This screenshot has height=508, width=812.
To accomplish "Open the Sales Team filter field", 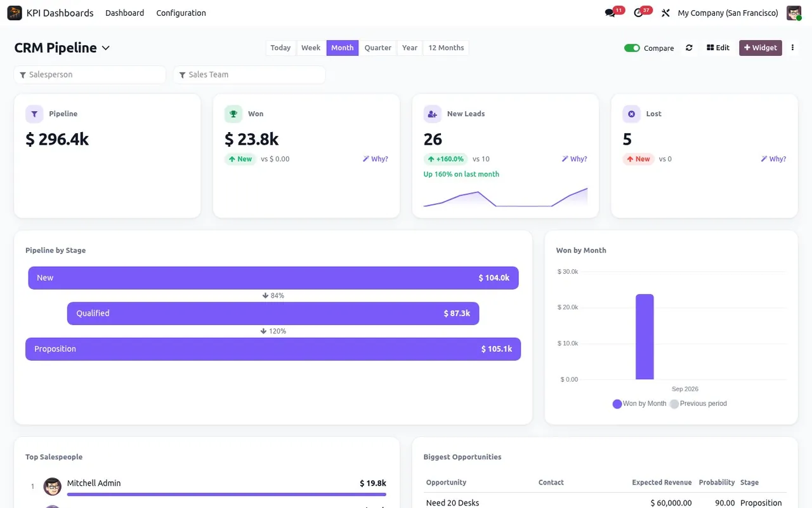I will point(249,75).
